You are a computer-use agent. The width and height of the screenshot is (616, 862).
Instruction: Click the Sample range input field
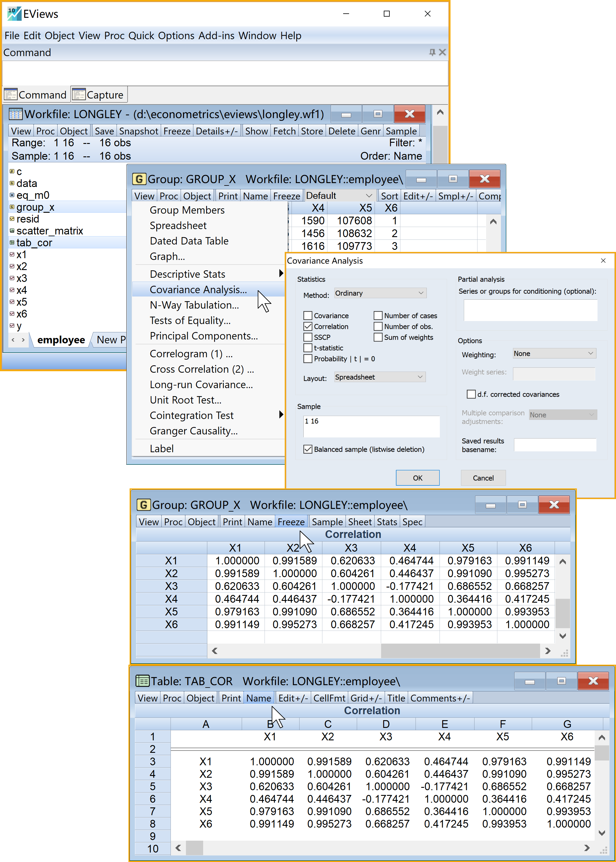(371, 426)
